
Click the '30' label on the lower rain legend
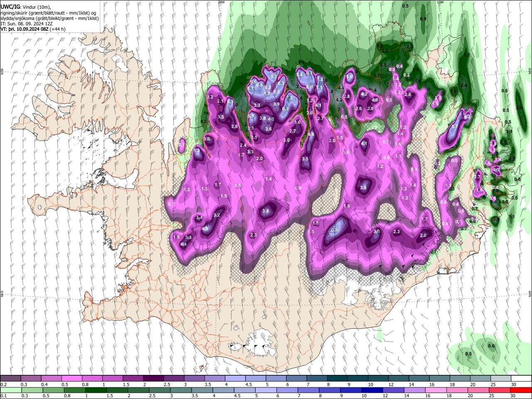513,396
